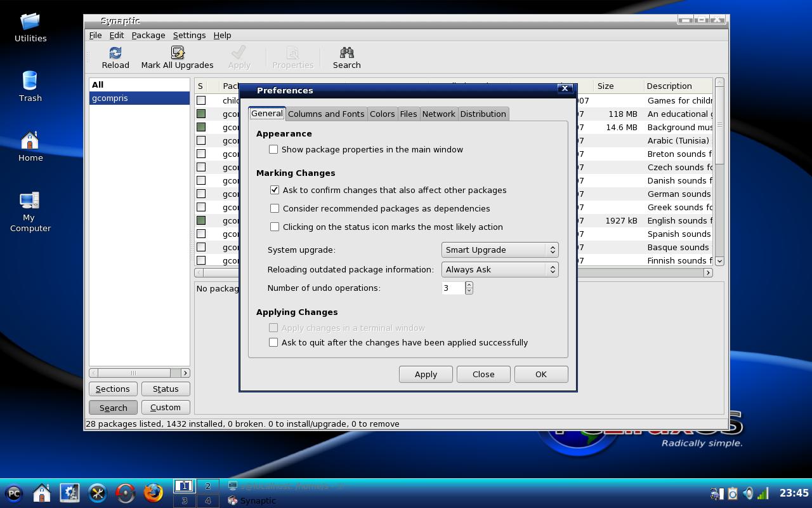This screenshot has width=812, height=508.
Task: Click the clipboard tray icon
Action: 733,493
